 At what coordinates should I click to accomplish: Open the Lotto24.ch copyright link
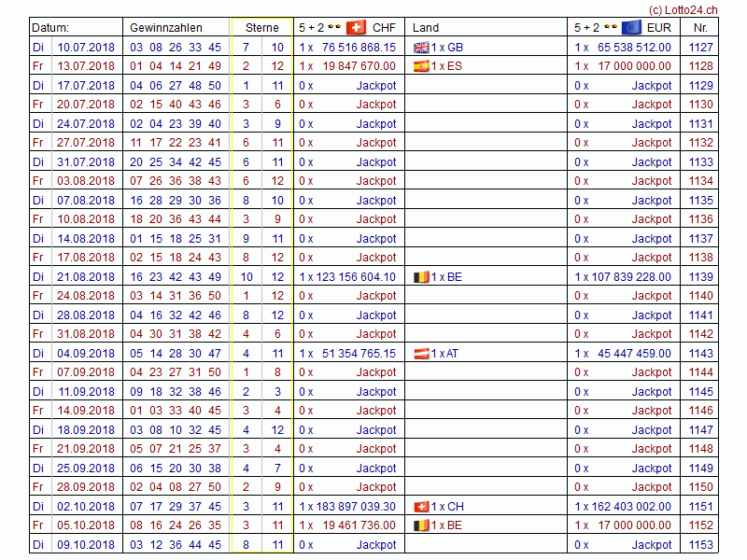pos(683,8)
